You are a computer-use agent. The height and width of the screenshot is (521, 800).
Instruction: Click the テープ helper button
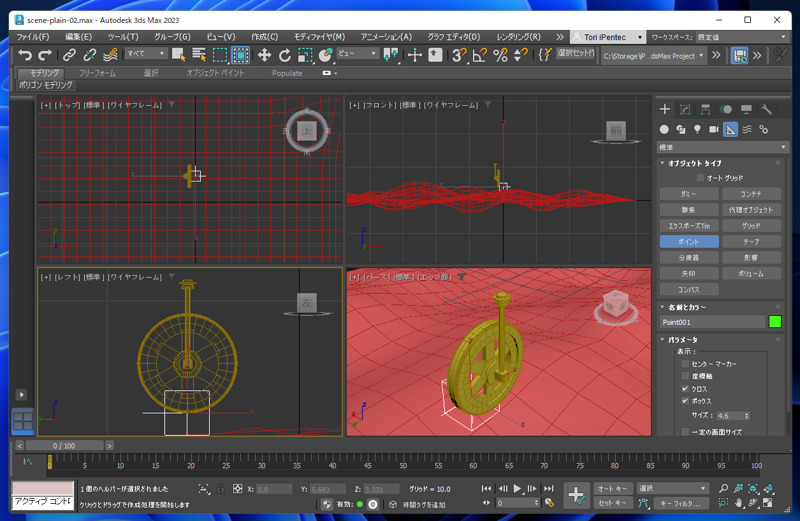coord(751,241)
